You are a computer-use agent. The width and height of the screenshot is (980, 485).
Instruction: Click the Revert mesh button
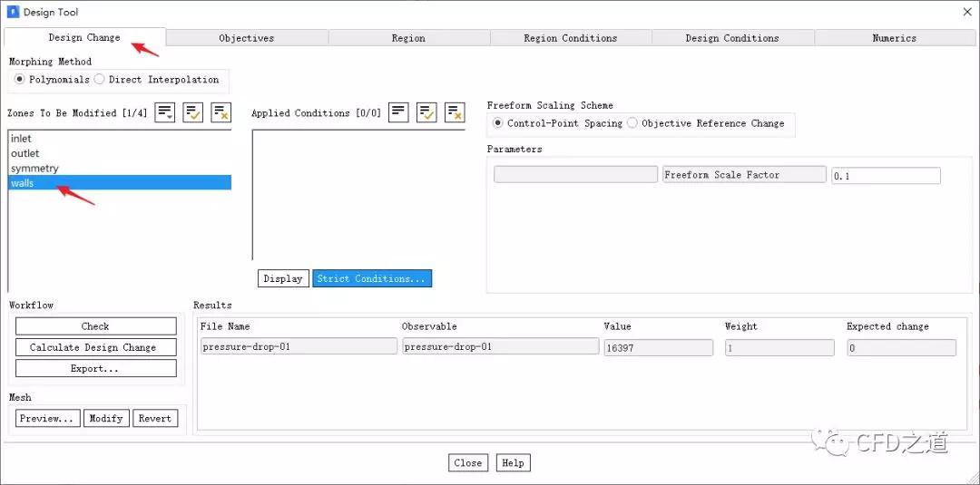tap(155, 418)
